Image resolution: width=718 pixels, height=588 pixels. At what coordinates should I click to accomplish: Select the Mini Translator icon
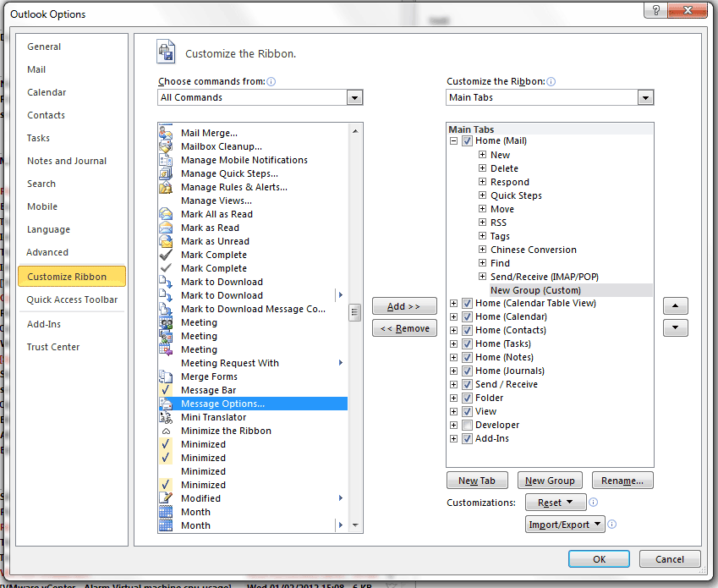pyautogui.click(x=166, y=417)
